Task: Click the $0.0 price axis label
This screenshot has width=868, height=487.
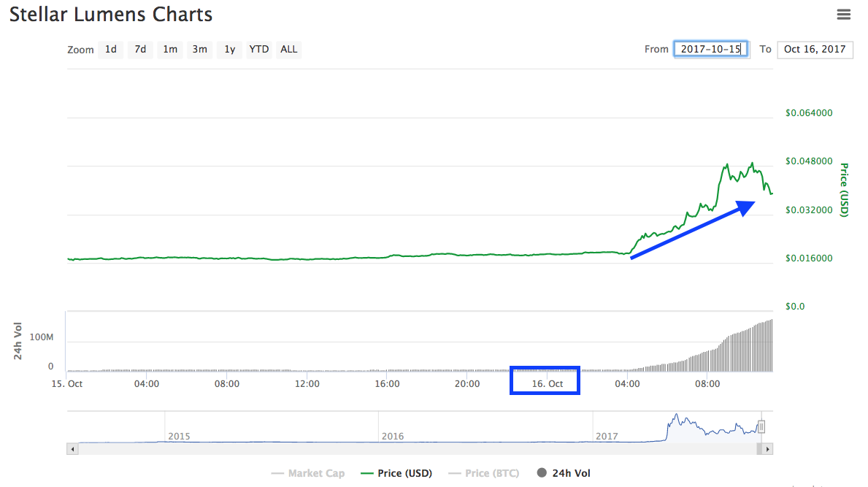Action: (x=795, y=307)
